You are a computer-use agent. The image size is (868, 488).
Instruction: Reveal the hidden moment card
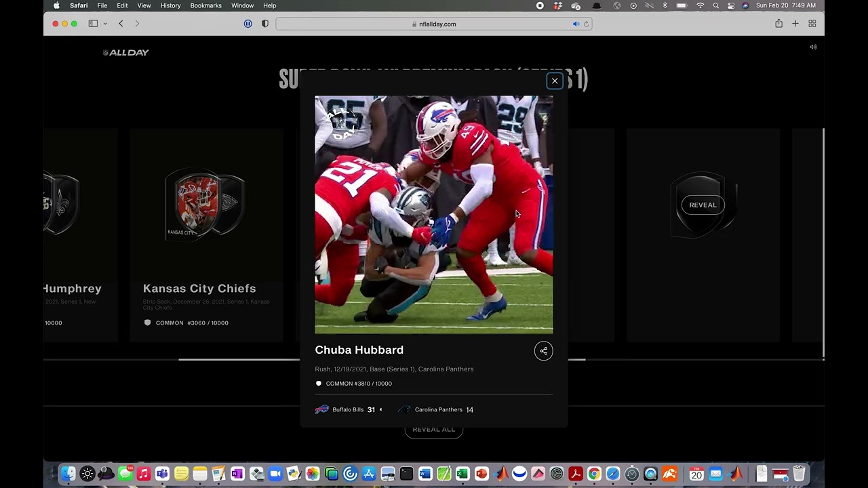click(x=703, y=205)
